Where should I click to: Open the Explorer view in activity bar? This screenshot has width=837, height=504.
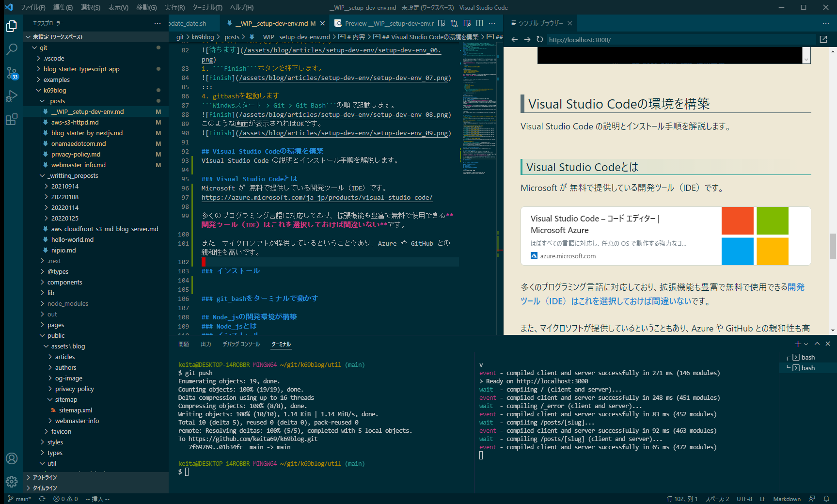point(12,26)
